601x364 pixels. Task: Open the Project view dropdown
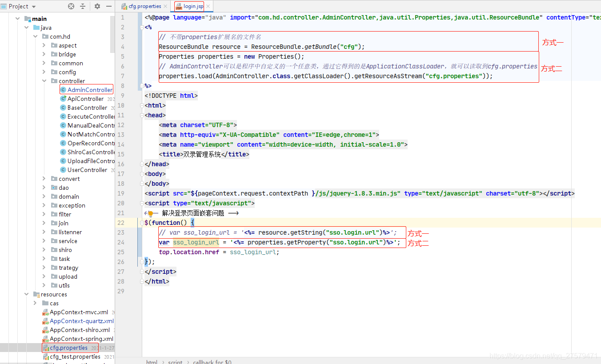[34, 7]
